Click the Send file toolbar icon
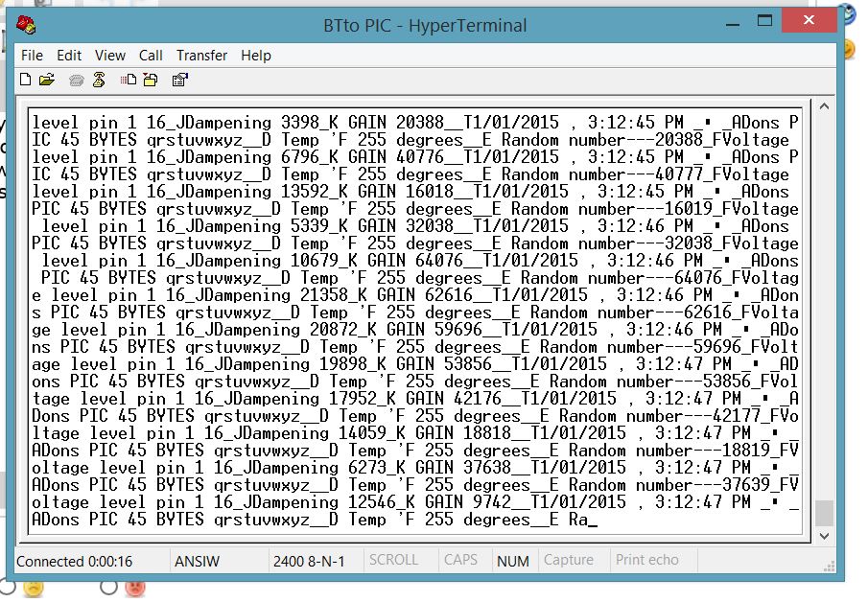This screenshot has width=868, height=602. (x=129, y=81)
